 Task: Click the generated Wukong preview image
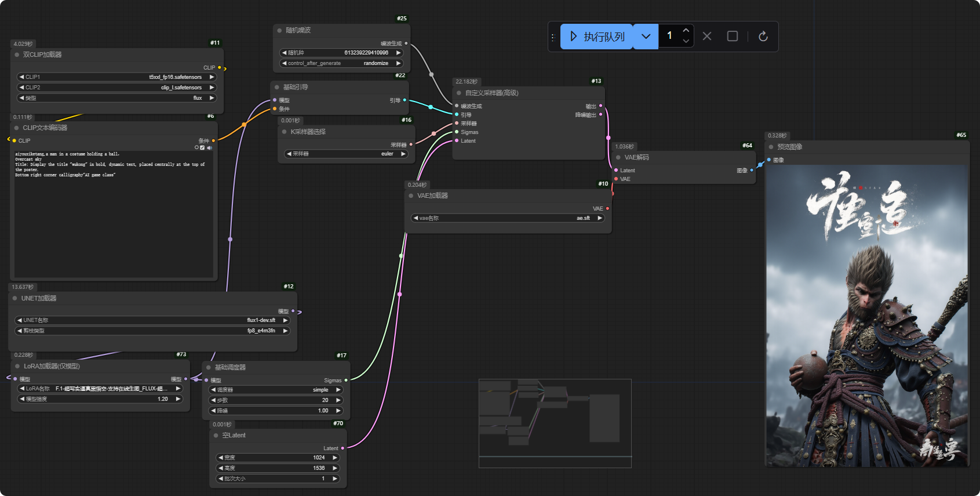point(867,316)
